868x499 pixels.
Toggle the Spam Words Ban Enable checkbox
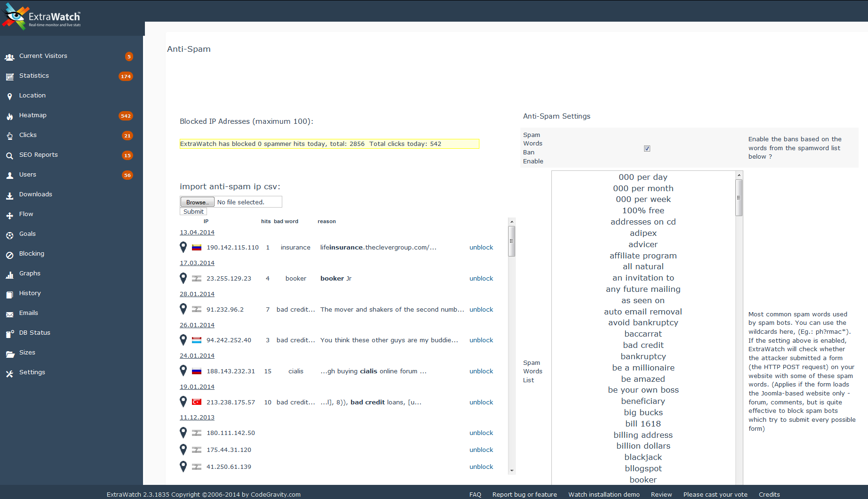(647, 148)
